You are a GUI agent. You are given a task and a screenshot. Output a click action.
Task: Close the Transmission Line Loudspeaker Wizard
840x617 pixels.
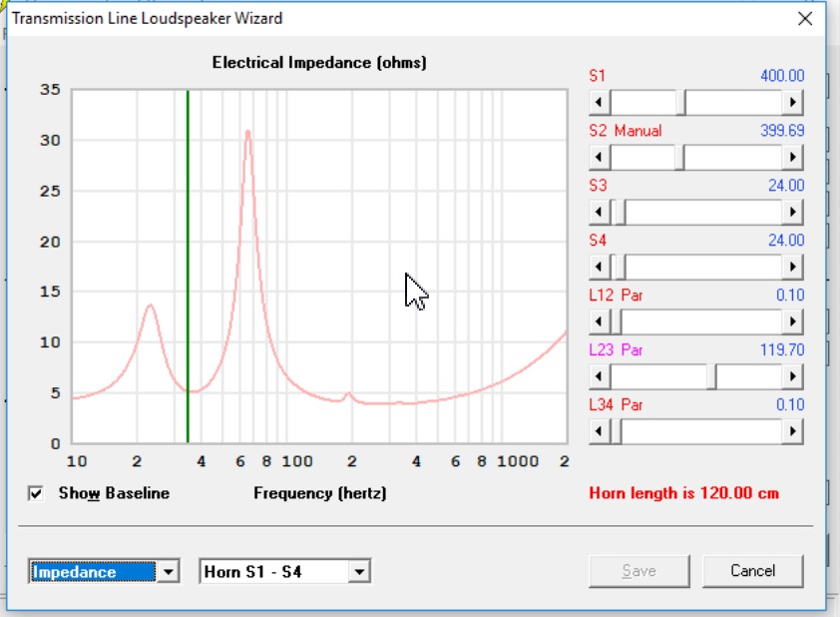[x=805, y=19]
